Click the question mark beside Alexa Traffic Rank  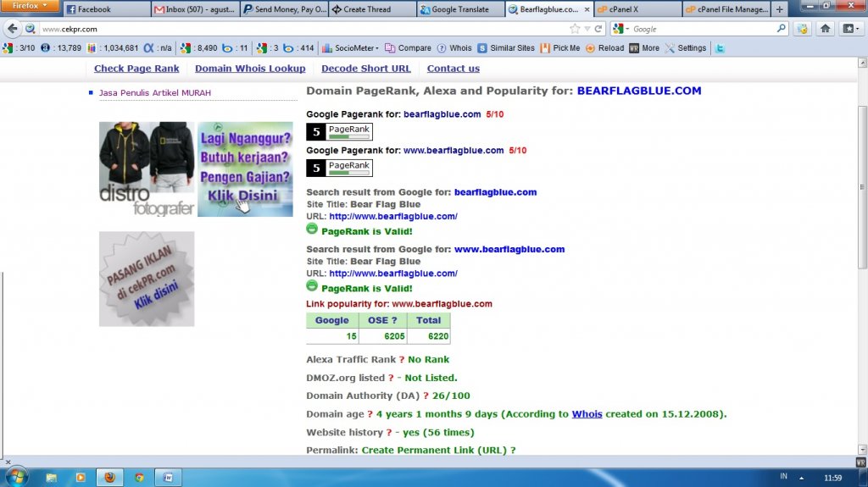(x=402, y=360)
